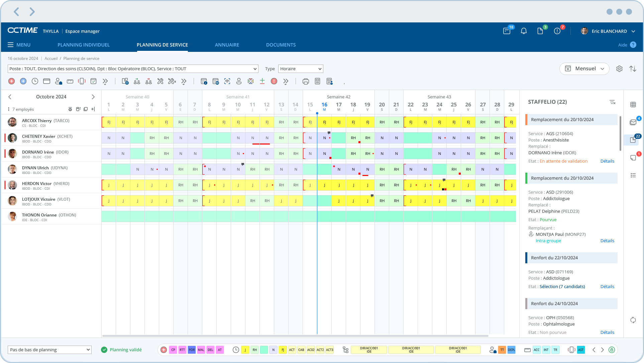Open the Pas de bas de planning dropdown
The width and height of the screenshot is (644, 363).
click(49, 350)
